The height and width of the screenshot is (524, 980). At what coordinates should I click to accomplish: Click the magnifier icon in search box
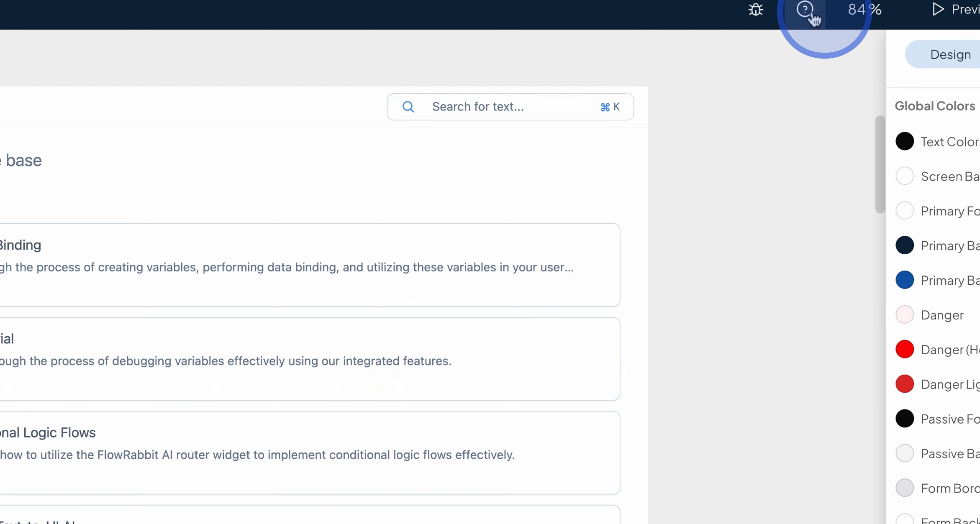[408, 107]
